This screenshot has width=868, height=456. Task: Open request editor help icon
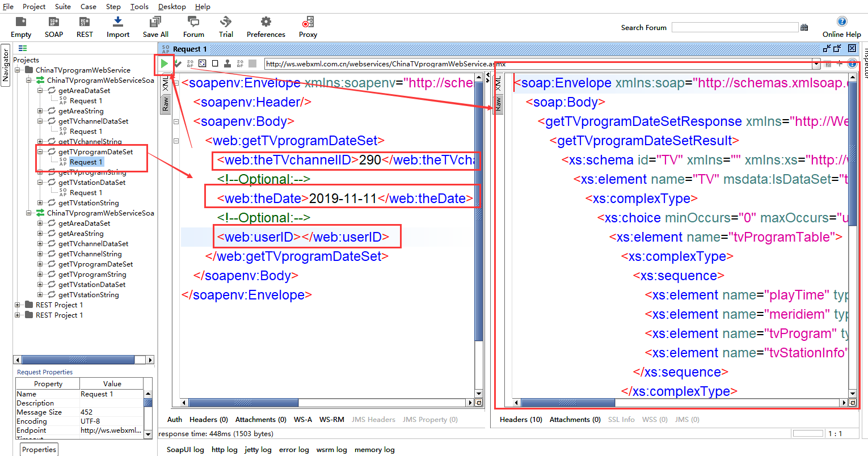point(852,64)
